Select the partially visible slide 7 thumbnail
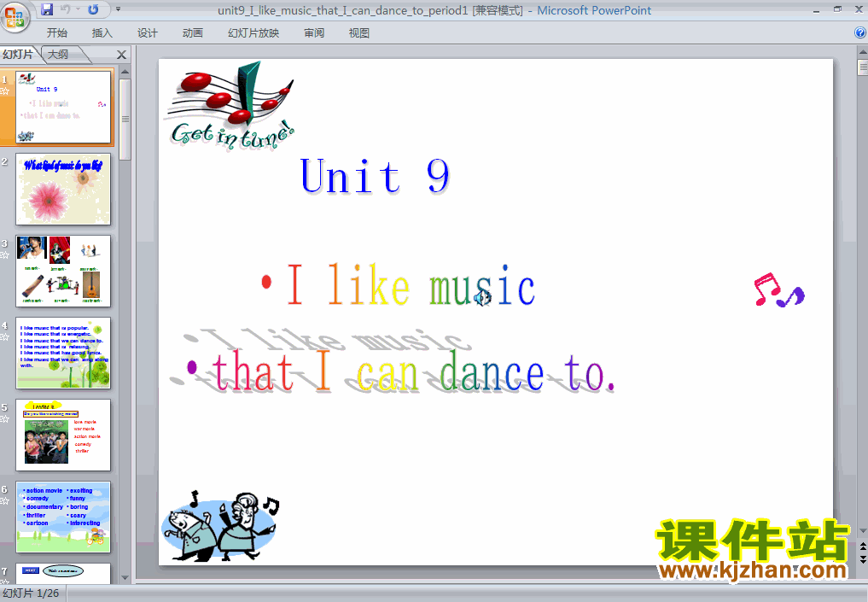 point(63,573)
